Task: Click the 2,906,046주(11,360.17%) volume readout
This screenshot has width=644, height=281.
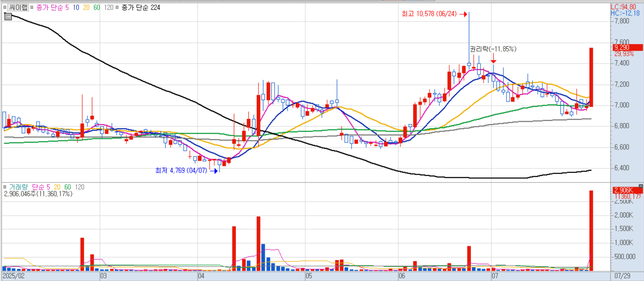Action: click(38, 194)
